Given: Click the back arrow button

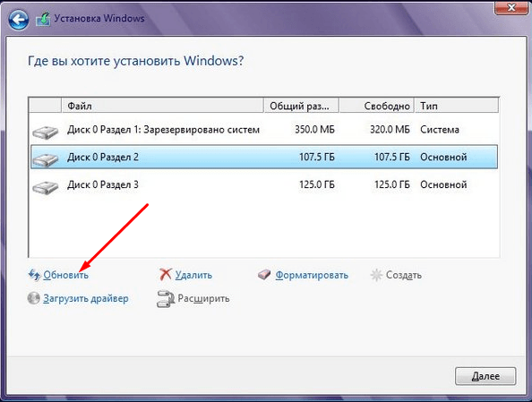Looking at the screenshot, I should 19,20.
